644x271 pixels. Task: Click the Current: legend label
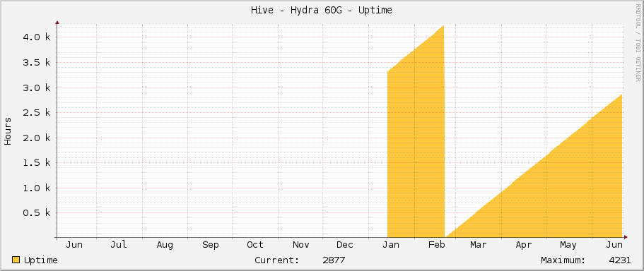point(277,260)
